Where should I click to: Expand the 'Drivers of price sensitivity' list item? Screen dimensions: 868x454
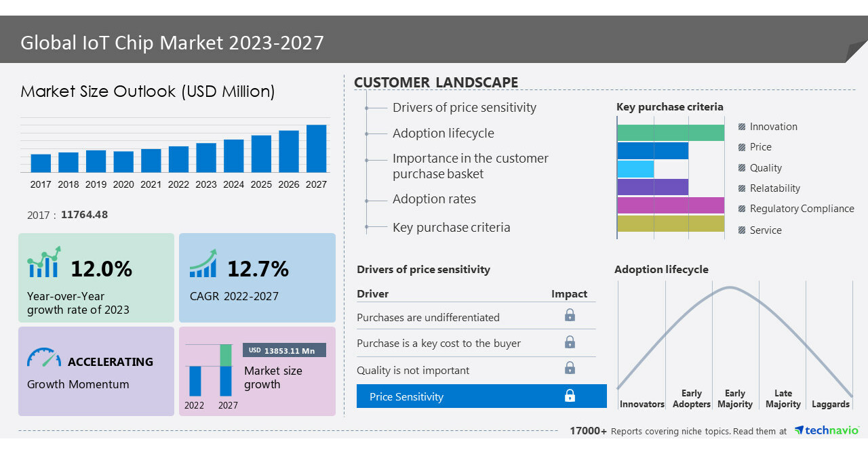(x=464, y=107)
